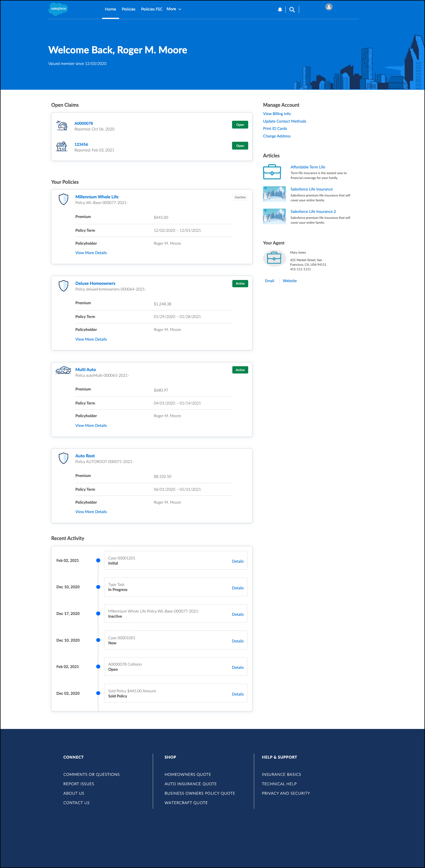425x868 pixels.
Task: View More Details for Millennium Whole Life
Action: coord(91,253)
